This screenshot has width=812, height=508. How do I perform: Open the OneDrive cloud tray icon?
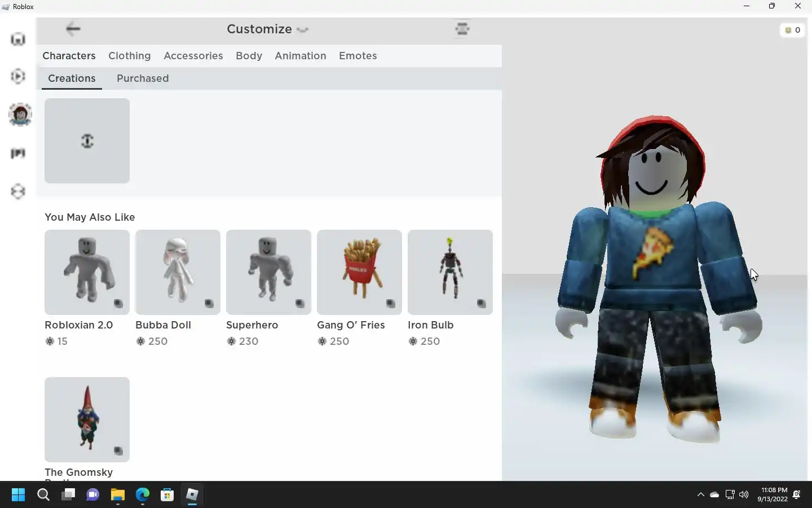[714, 494]
